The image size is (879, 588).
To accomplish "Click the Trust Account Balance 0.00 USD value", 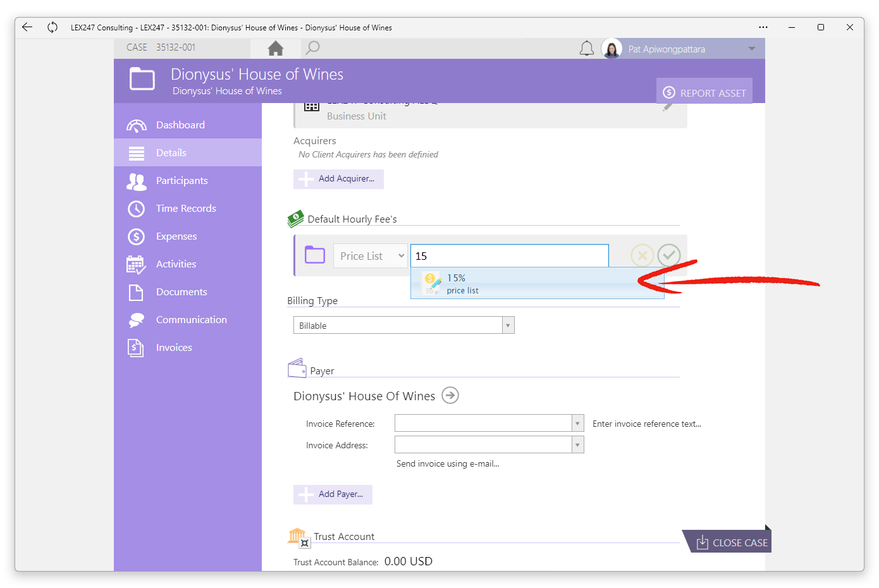I will (x=409, y=561).
